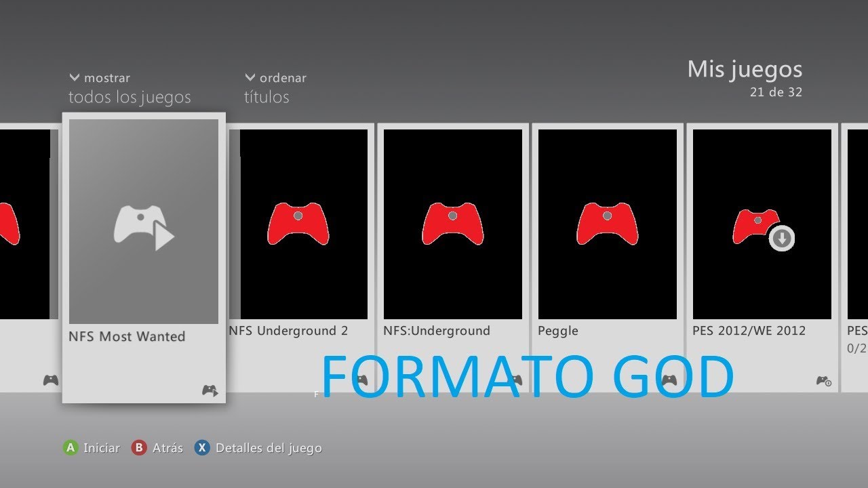Select the todos los juegos filter
Image resolution: width=868 pixels, height=488 pixels.
coord(130,98)
